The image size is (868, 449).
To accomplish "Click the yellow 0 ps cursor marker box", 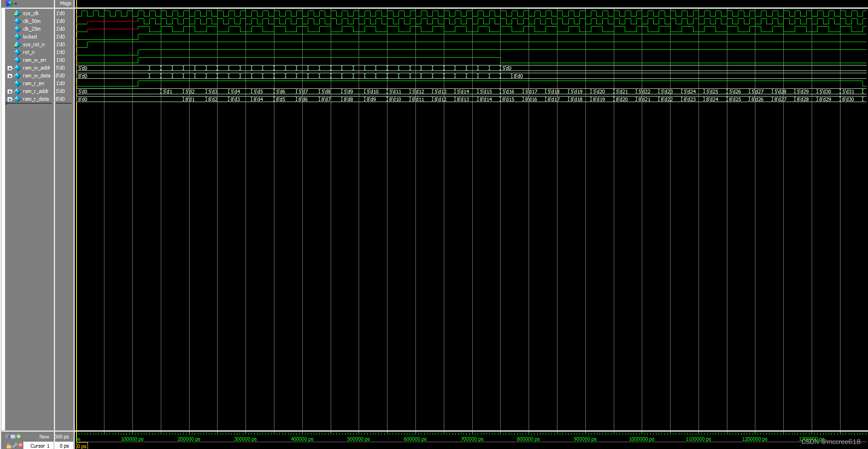I will coord(82,446).
